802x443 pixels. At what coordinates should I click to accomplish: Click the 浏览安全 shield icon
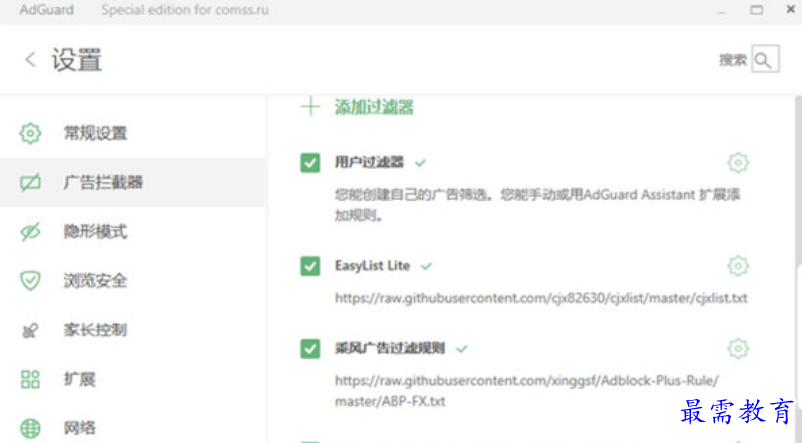coord(30,280)
